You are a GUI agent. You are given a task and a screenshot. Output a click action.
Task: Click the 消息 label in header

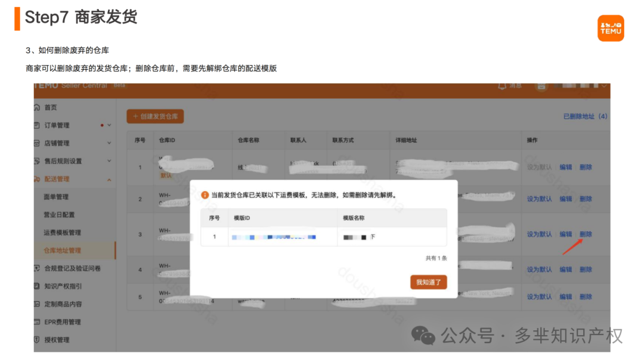515,86
